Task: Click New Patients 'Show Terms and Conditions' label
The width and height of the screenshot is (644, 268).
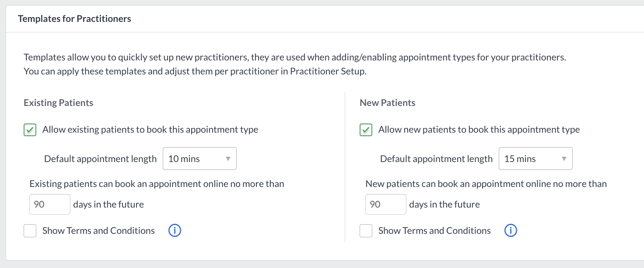Action: coord(434,230)
